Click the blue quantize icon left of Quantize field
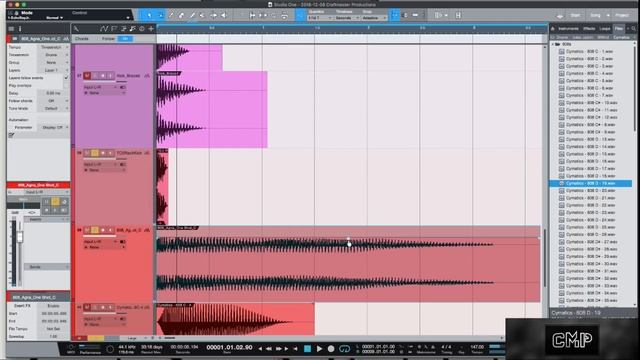Screen dimensions: 640x360 tap(300, 16)
